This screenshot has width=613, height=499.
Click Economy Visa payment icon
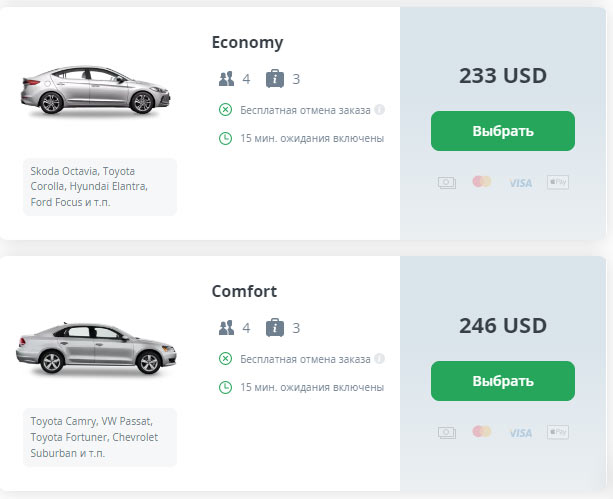click(520, 183)
